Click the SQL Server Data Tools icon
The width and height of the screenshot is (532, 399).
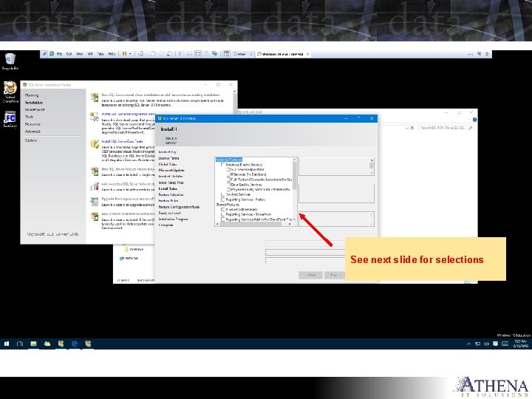click(95, 143)
